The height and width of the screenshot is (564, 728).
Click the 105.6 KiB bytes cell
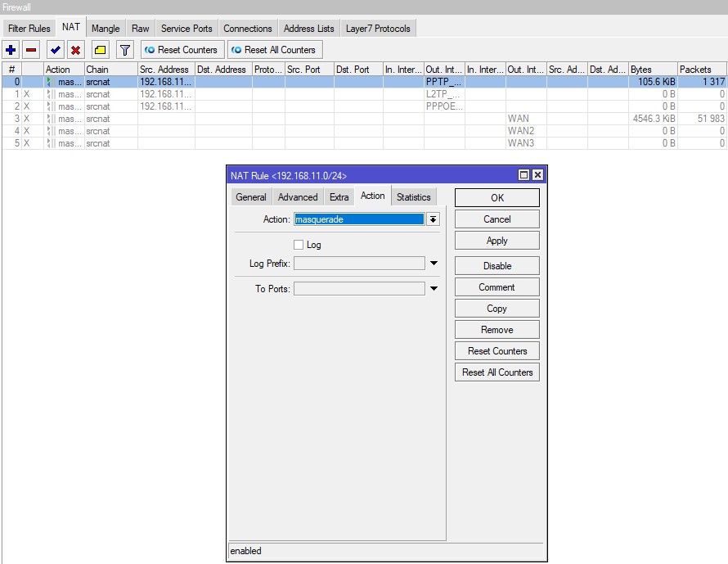pyautogui.click(x=653, y=82)
